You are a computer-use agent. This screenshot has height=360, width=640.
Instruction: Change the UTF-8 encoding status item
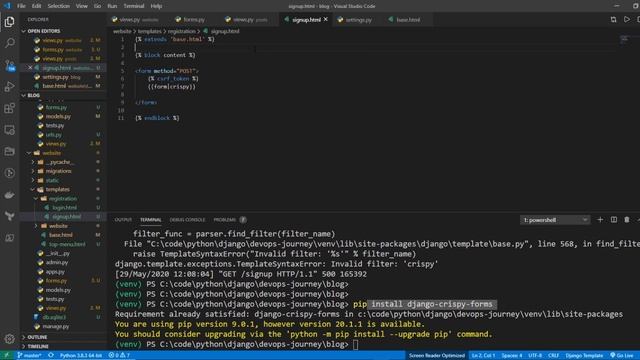[535, 355]
